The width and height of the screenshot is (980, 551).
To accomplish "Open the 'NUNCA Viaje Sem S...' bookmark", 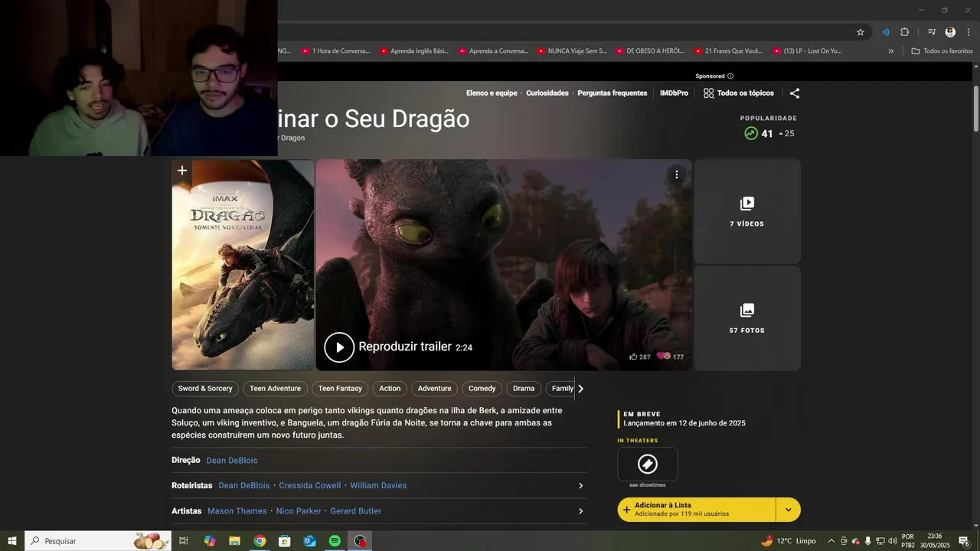I will pyautogui.click(x=572, y=51).
